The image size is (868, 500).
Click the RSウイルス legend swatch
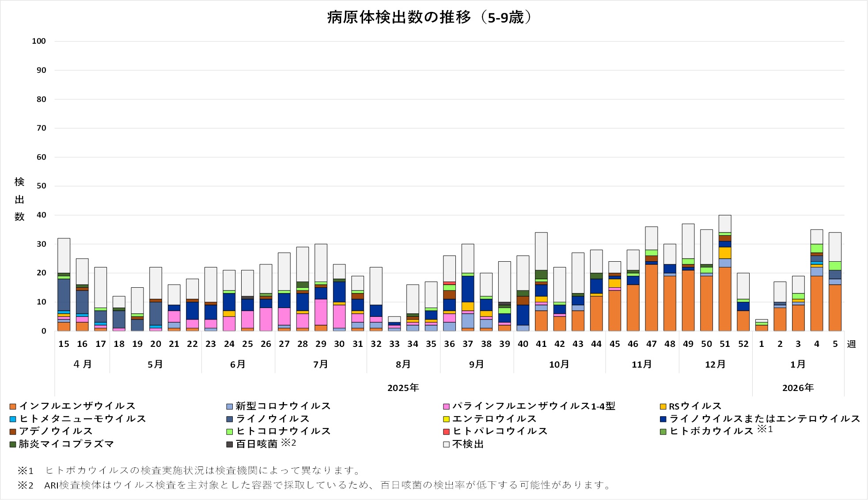click(x=663, y=406)
